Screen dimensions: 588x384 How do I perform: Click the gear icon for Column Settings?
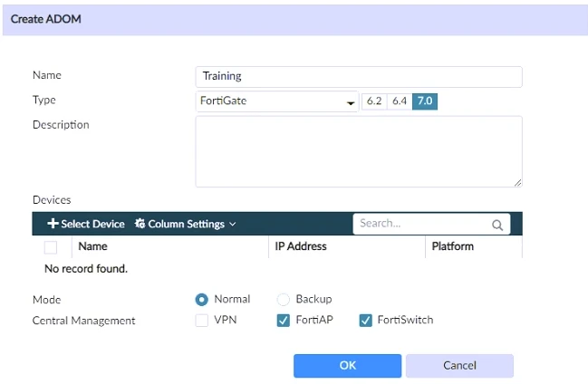(140, 224)
